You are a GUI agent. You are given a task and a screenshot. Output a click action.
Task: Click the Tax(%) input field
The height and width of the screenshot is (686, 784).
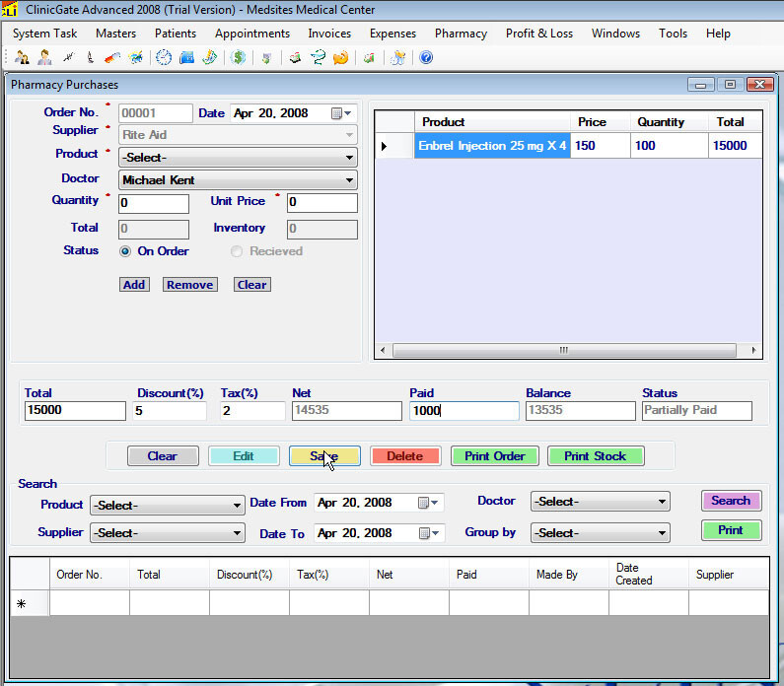point(252,411)
